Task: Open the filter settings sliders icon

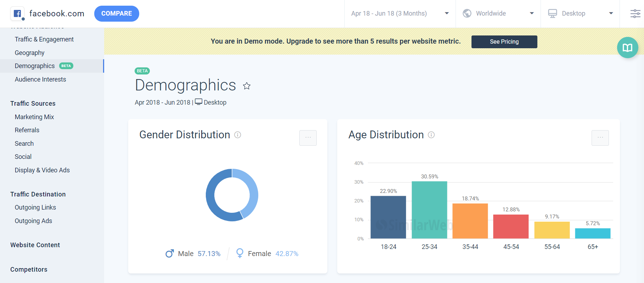Action: point(635,13)
